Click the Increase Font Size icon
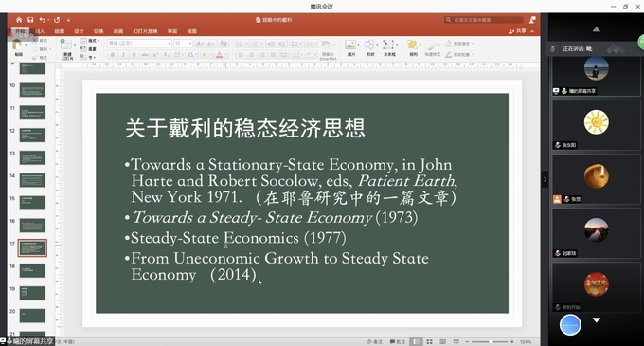This screenshot has height=346, width=644. click(x=200, y=44)
